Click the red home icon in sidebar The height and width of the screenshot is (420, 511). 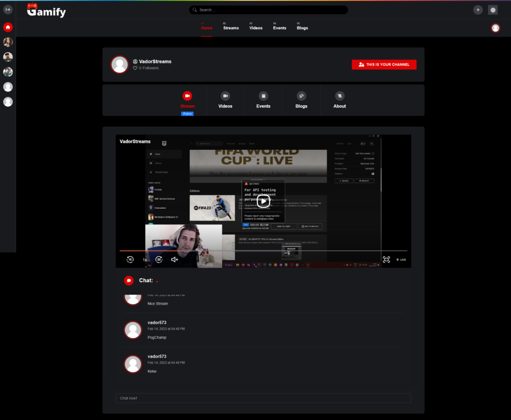click(x=8, y=27)
